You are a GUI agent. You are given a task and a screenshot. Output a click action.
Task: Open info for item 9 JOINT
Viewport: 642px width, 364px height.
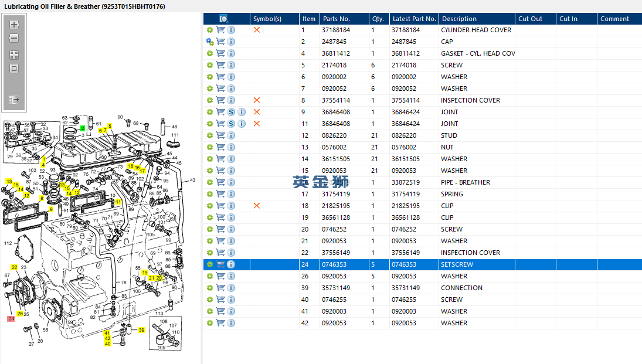click(x=242, y=112)
